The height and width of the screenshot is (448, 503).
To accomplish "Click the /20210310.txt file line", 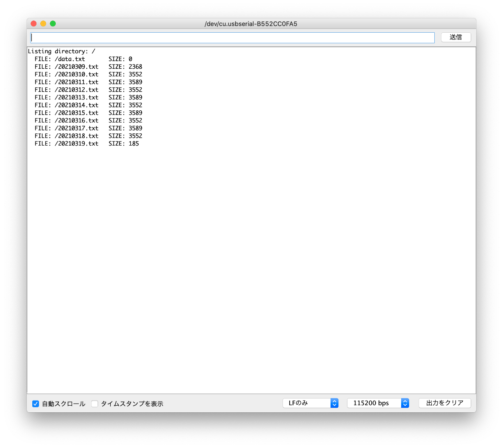I will point(88,74).
